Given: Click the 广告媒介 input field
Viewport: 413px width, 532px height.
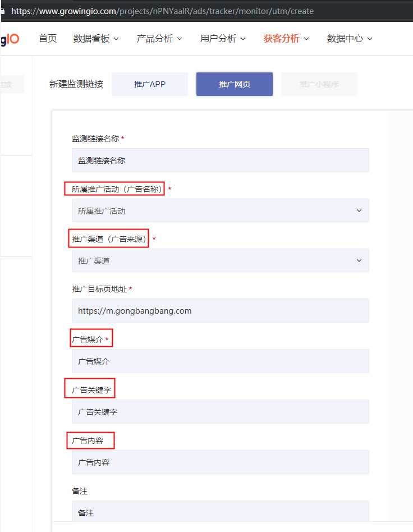Looking at the screenshot, I should (220, 360).
